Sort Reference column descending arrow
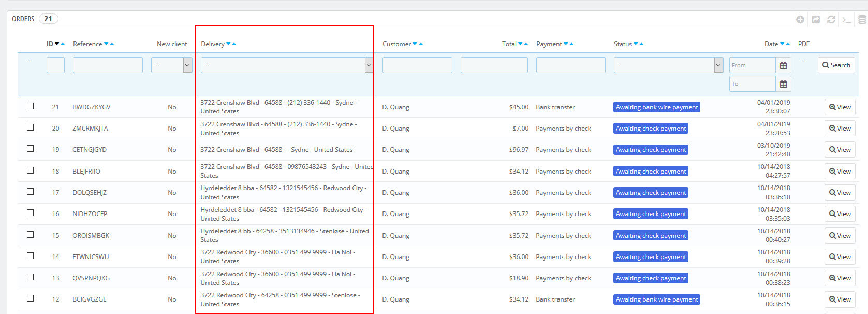This screenshot has width=868, height=314. 106,44
